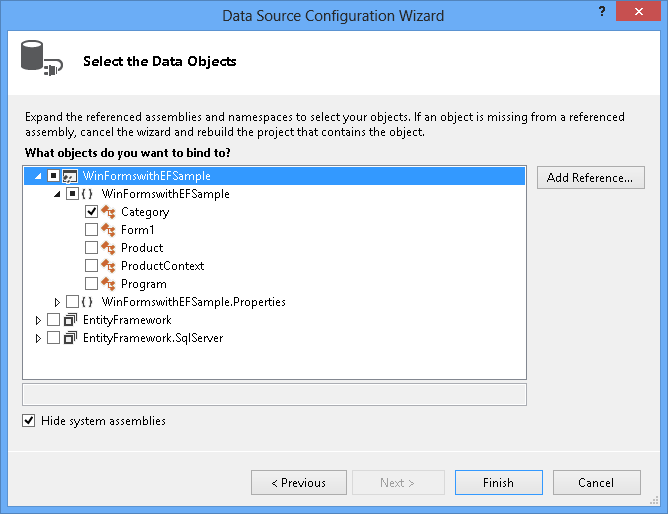Screen dimensions: 668x514
Task: Select the ProductContext tree item label
Action: 162,266
